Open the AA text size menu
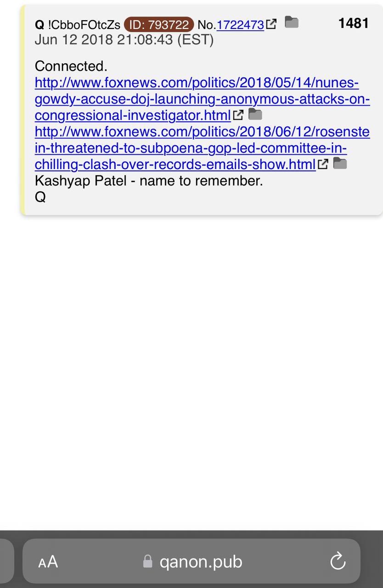The width and height of the screenshot is (383, 588). [x=48, y=562]
